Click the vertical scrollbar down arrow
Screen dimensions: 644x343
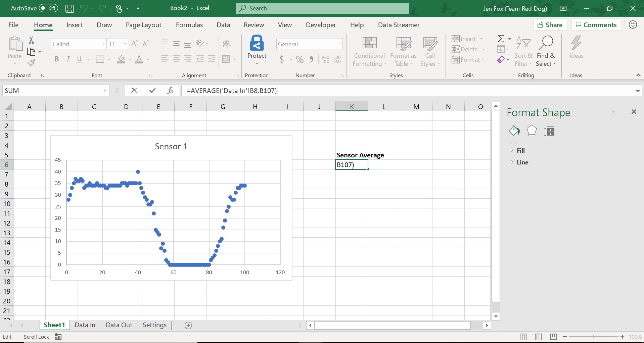coord(496,316)
